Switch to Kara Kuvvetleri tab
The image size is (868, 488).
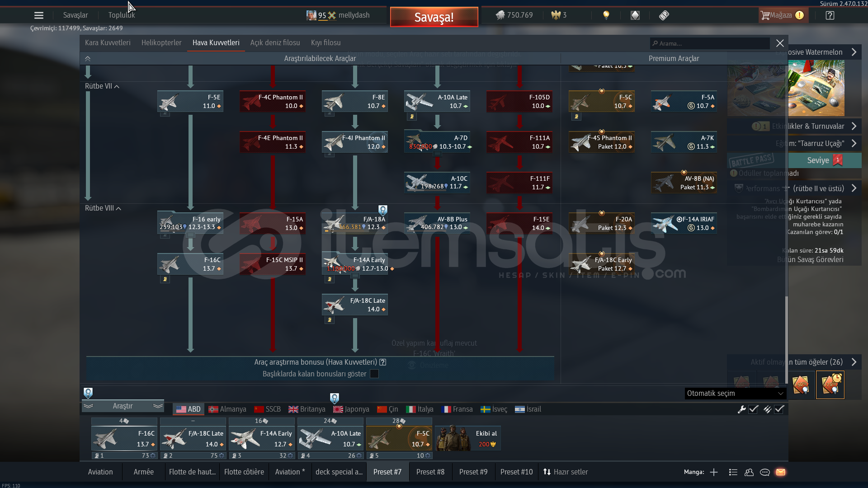pyautogui.click(x=108, y=42)
